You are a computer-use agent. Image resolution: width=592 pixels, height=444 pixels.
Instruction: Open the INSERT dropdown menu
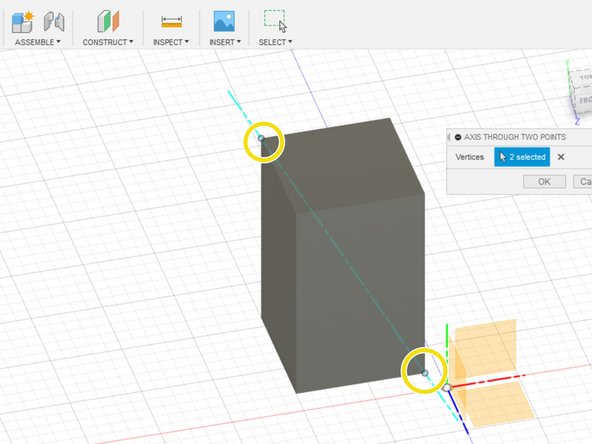(x=225, y=42)
